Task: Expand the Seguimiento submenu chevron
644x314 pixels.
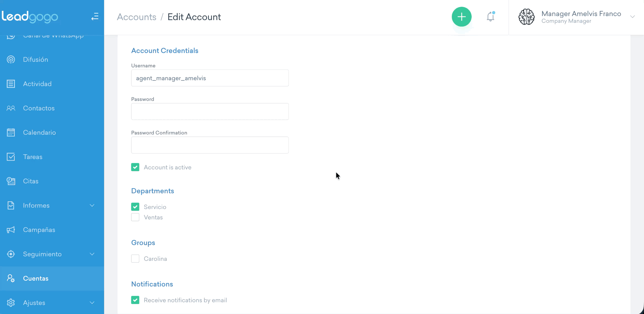Action: click(x=92, y=254)
